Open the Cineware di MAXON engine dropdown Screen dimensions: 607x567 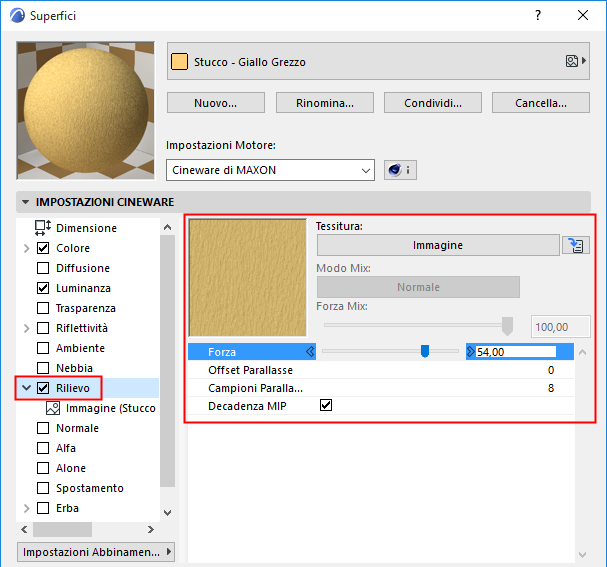(270, 170)
